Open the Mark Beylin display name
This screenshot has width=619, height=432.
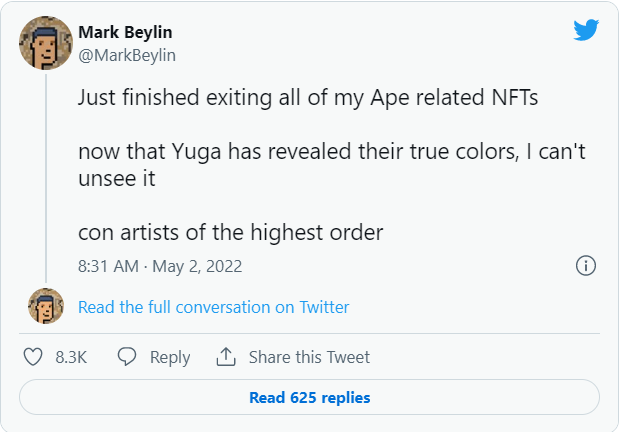coord(123,33)
